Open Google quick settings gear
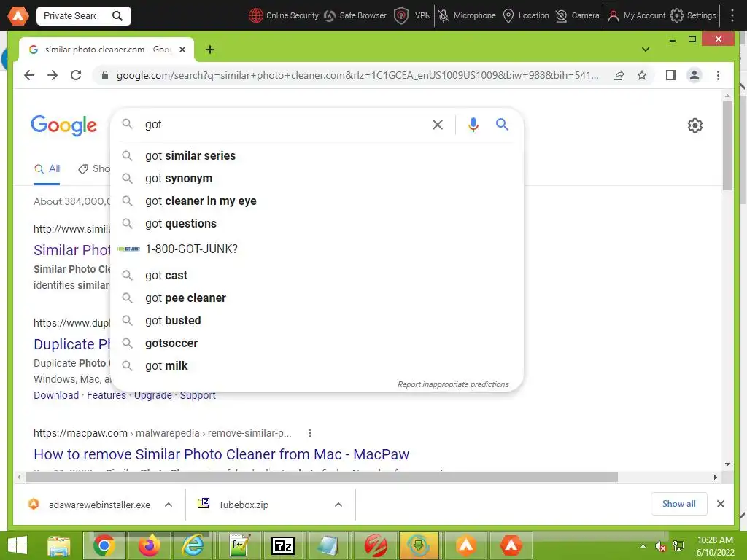747x560 pixels. pos(695,125)
